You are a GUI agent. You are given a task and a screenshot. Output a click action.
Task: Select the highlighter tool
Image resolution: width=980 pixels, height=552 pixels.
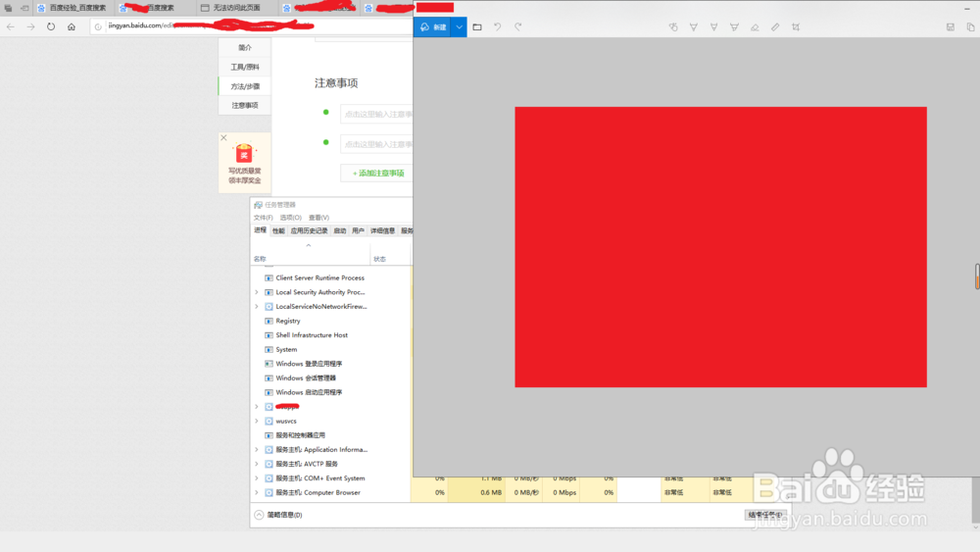tap(734, 26)
